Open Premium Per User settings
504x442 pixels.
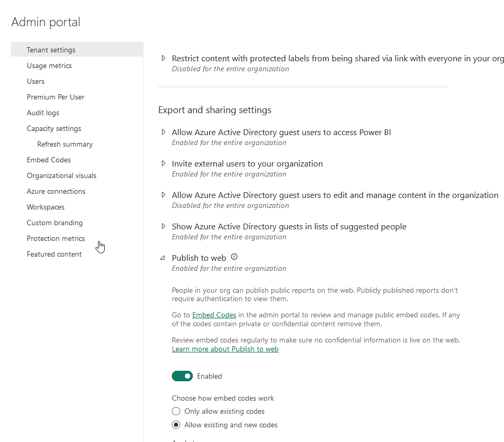pyautogui.click(x=56, y=97)
